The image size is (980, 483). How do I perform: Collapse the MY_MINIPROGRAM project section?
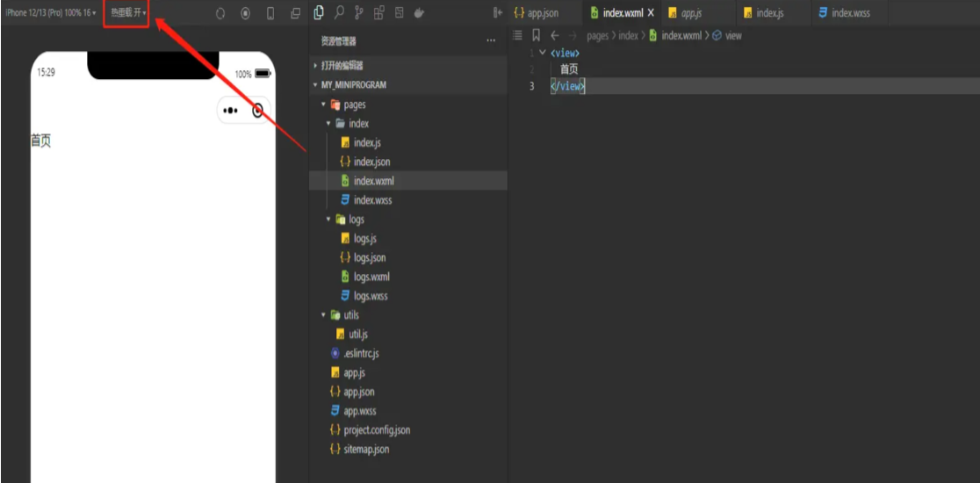click(407, 85)
